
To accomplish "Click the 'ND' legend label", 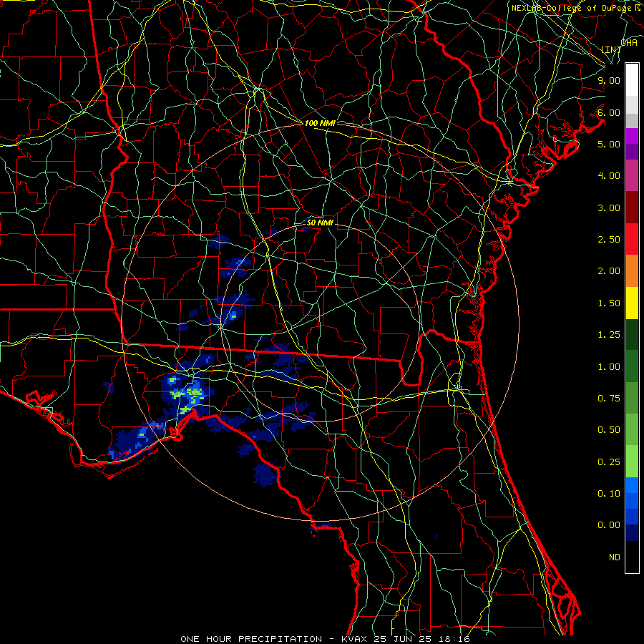I will click(615, 557).
